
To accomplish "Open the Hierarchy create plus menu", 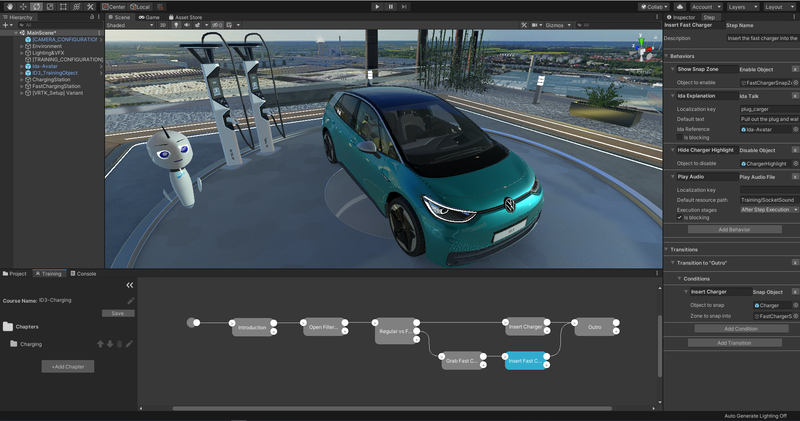I will point(7,25).
